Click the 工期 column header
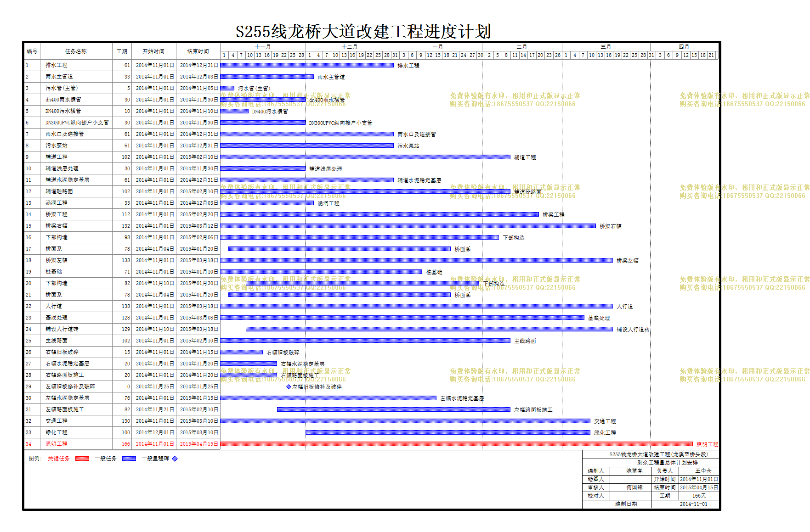This screenshot has height=532, width=810. click(x=122, y=51)
